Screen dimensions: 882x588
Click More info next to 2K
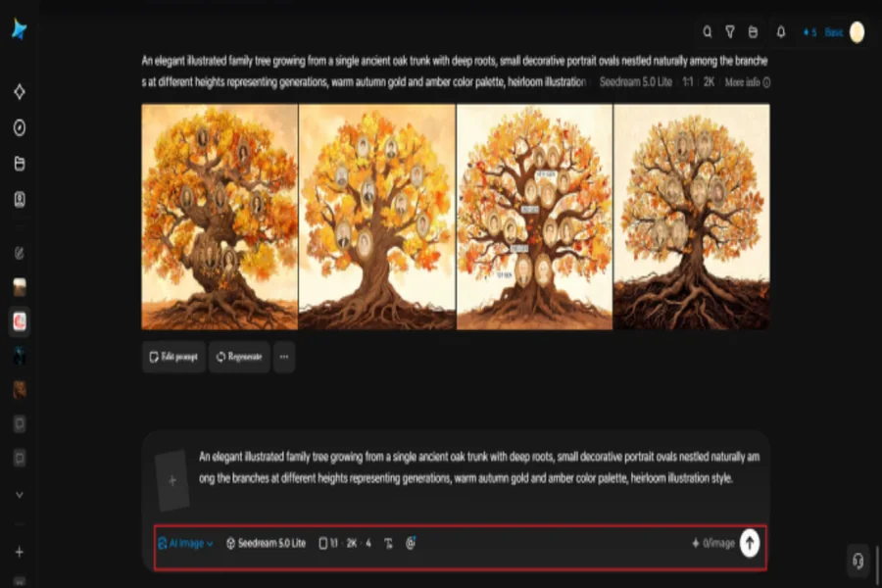[748, 82]
